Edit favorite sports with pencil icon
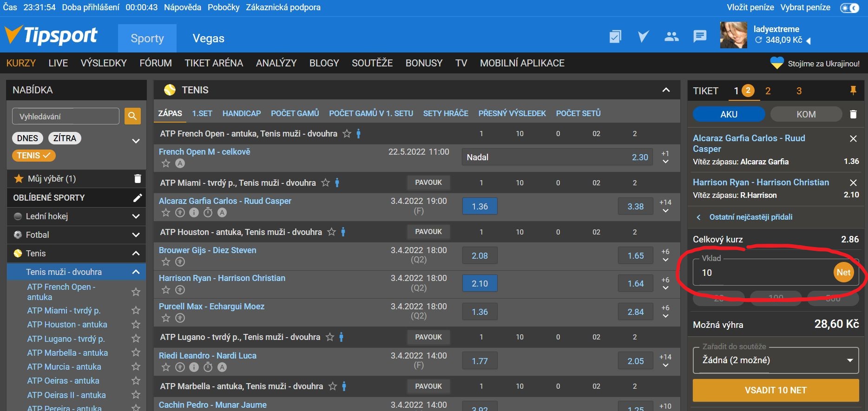Viewport: 868px width, 411px height. [137, 198]
